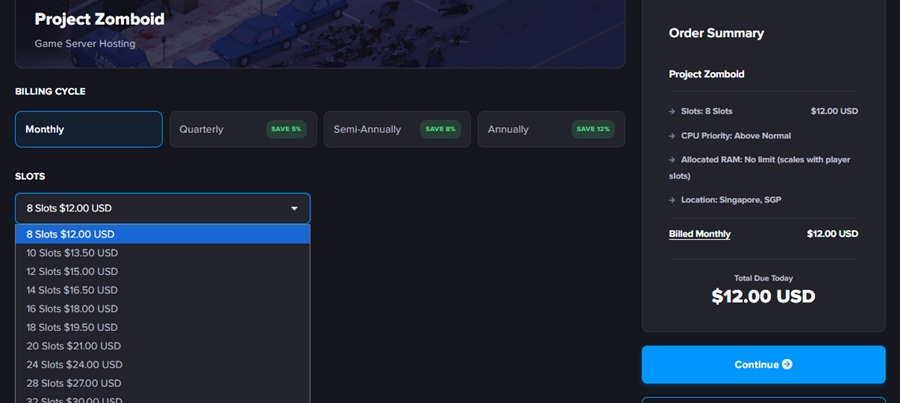This screenshot has height=403, width=900.
Task: Select 18 Slots $19.50 USD option
Action: [162, 327]
